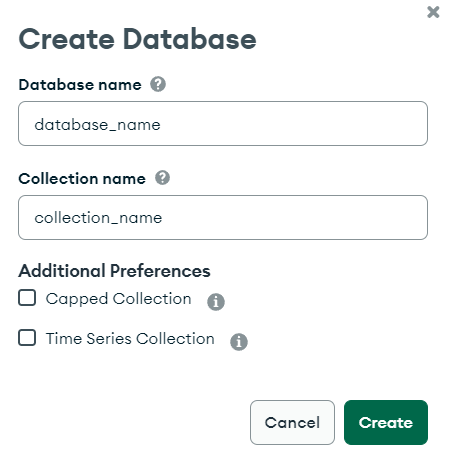Focus the Database name input field
This screenshot has width=453, height=456.
pos(223,124)
